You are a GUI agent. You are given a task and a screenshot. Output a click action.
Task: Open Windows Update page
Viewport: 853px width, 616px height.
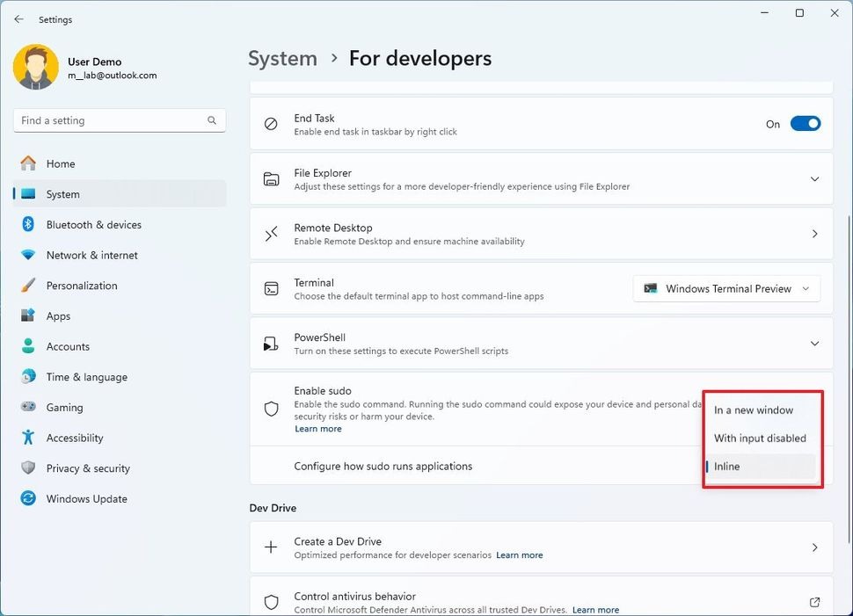[119, 498]
